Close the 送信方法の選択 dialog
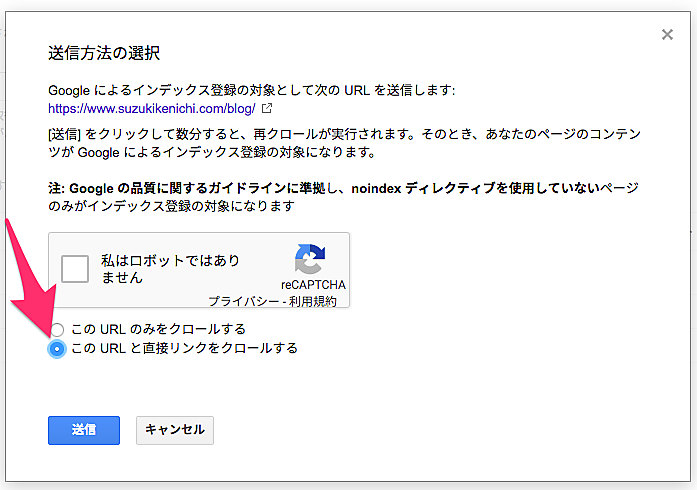The width and height of the screenshot is (697, 490). click(x=667, y=35)
